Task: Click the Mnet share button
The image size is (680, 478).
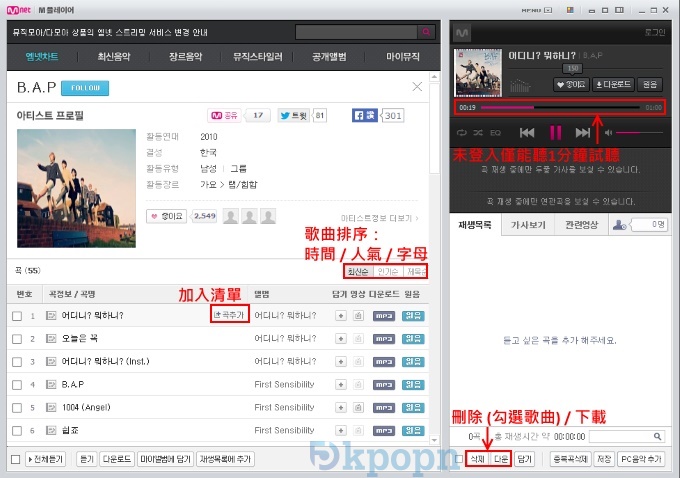Action: point(224,115)
